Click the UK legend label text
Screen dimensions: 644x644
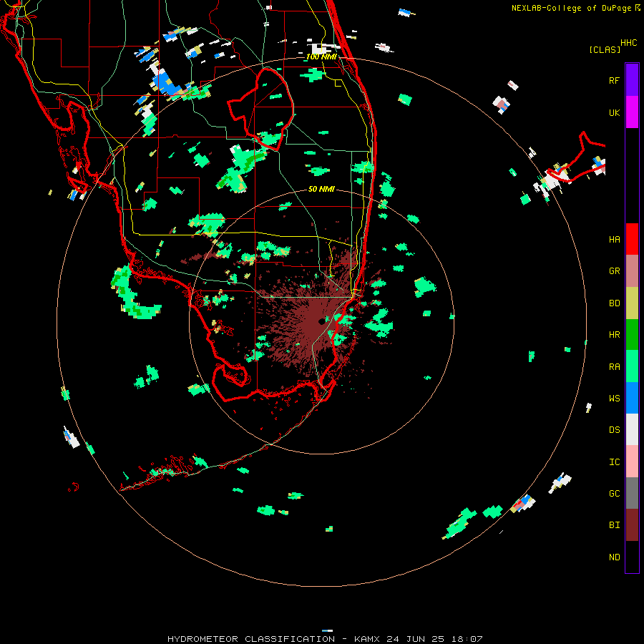click(614, 112)
